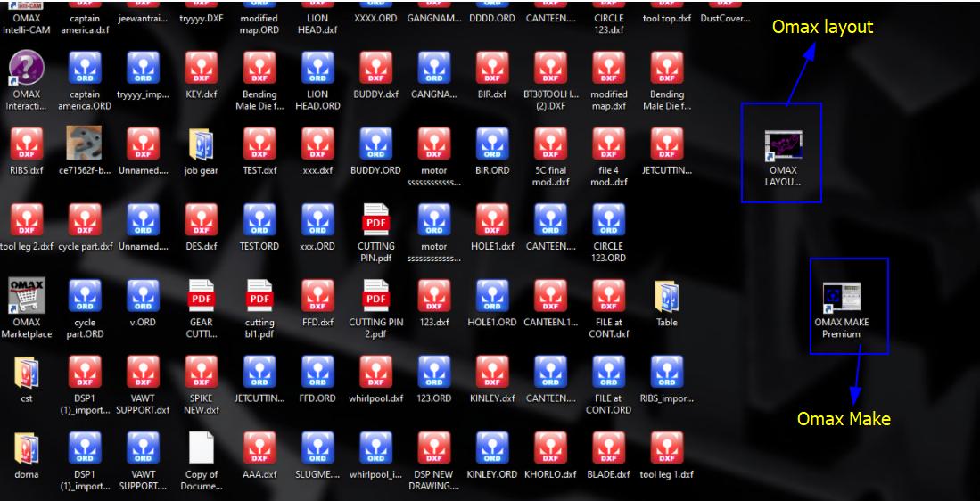The height and width of the screenshot is (501, 980).
Task: Select the SPIKE NEW.dxf file icon
Action: (x=202, y=372)
